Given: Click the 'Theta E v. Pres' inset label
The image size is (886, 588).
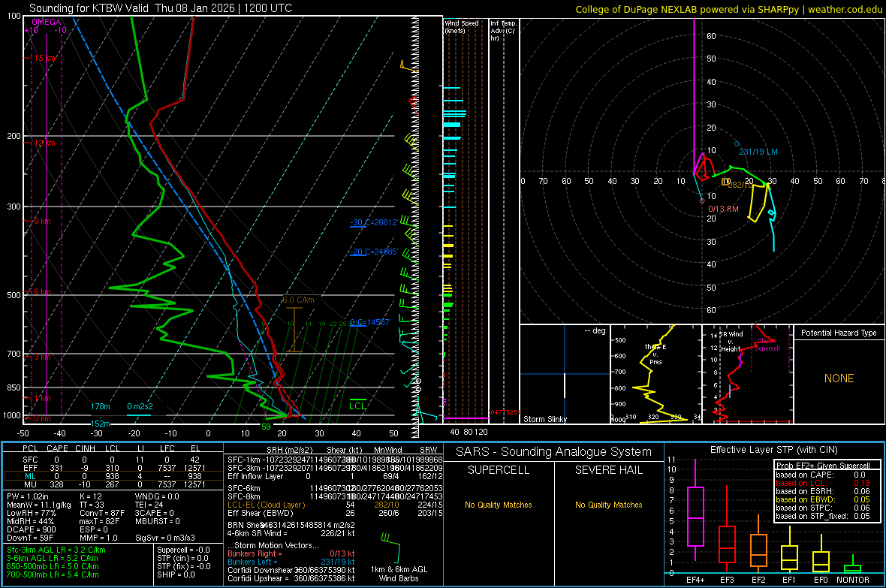Looking at the screenshot, I should coord(655,354).
